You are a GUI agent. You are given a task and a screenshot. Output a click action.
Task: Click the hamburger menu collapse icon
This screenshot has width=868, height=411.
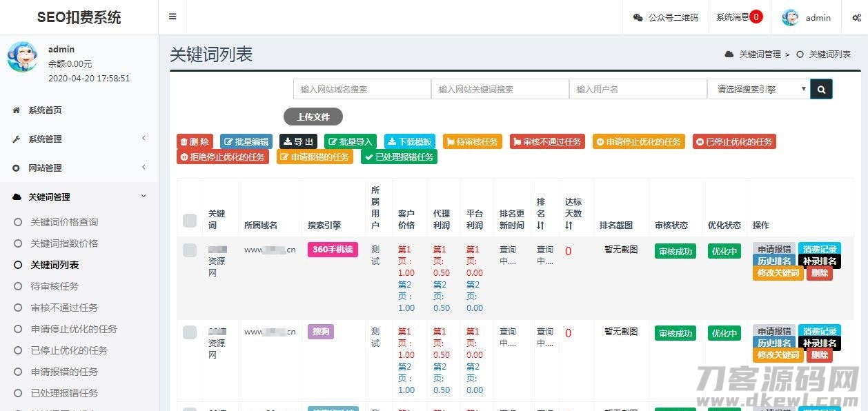click(172, 17)
